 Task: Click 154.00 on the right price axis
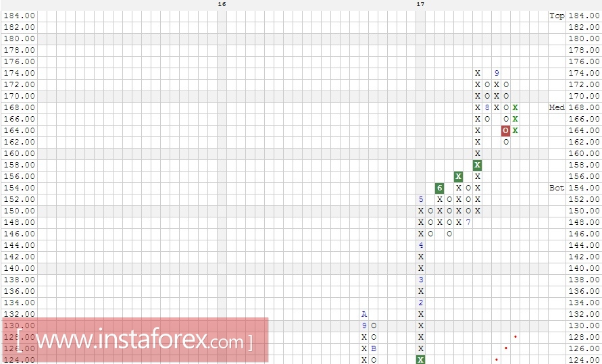point(584,188)
